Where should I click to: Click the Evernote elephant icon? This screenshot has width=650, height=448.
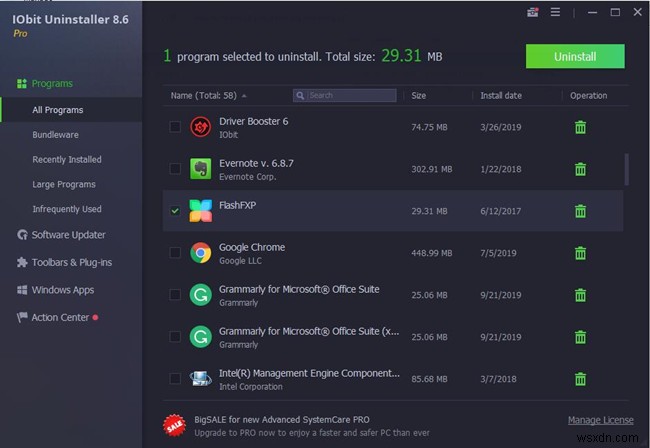click(x=201, y=169)
